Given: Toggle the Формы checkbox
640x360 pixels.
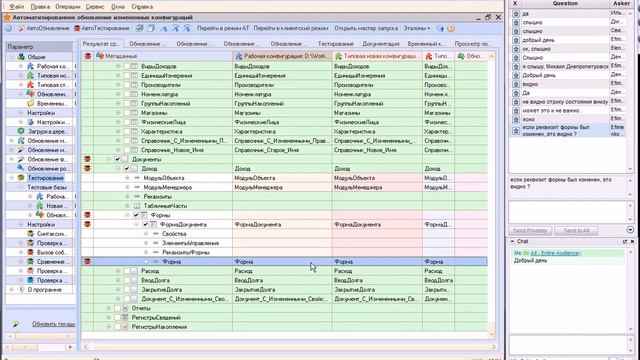Looking at the screenshot, I should 136,215.
